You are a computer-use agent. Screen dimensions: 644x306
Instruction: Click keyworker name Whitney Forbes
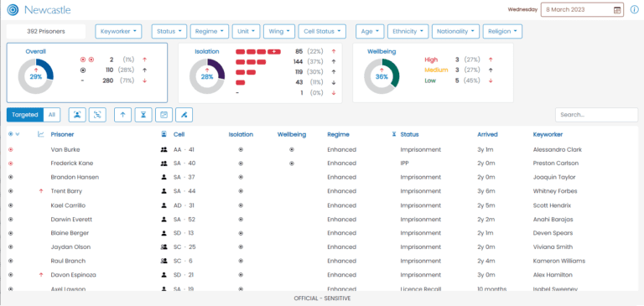[555, 191]
